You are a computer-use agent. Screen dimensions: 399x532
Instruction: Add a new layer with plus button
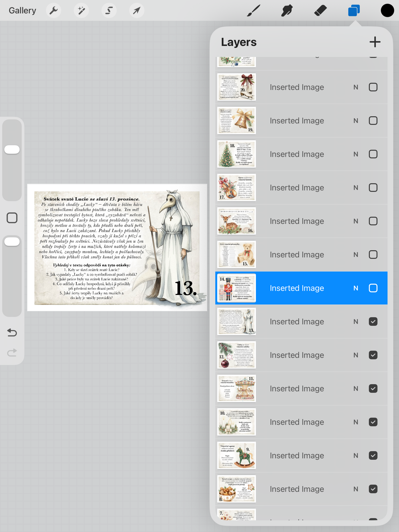coord(375,42)
